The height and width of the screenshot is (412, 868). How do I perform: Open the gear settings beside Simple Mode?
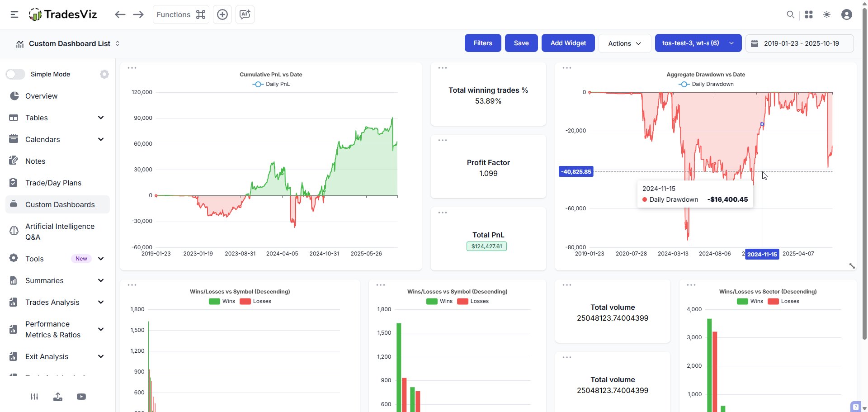coord(104,74)
